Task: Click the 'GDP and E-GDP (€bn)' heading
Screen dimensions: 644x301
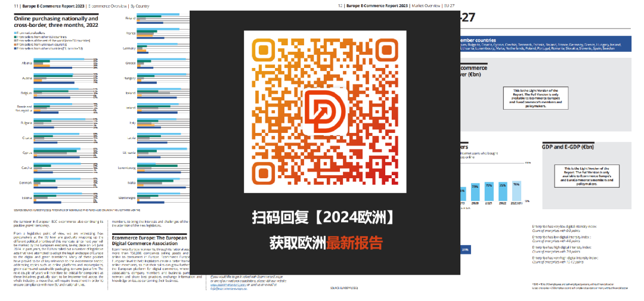Action: (x=568, y=147)
